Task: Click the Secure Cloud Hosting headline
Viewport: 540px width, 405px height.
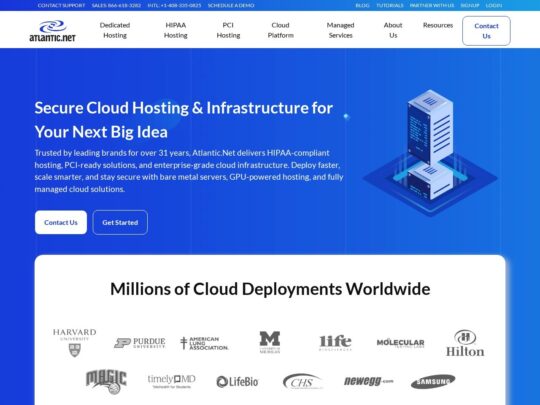Action: pos(184,120)
